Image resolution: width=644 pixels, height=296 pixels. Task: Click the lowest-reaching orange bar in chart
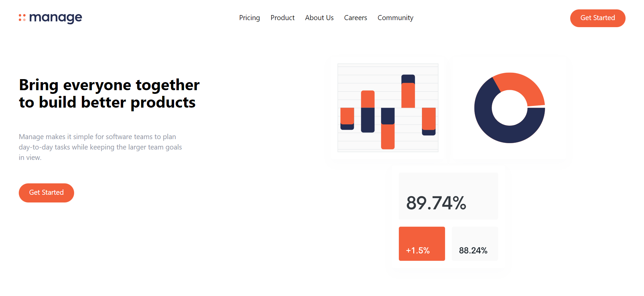tap(388, 136)
